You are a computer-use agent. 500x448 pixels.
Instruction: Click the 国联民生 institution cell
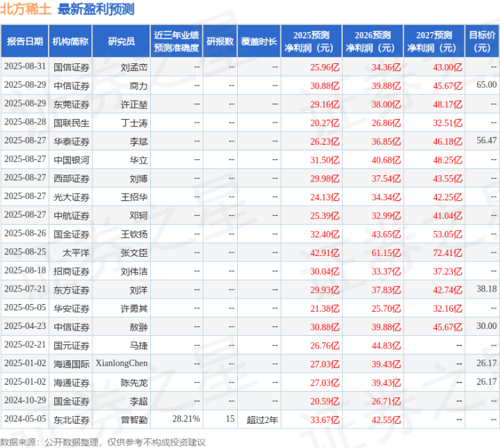[x=72, y=123]
